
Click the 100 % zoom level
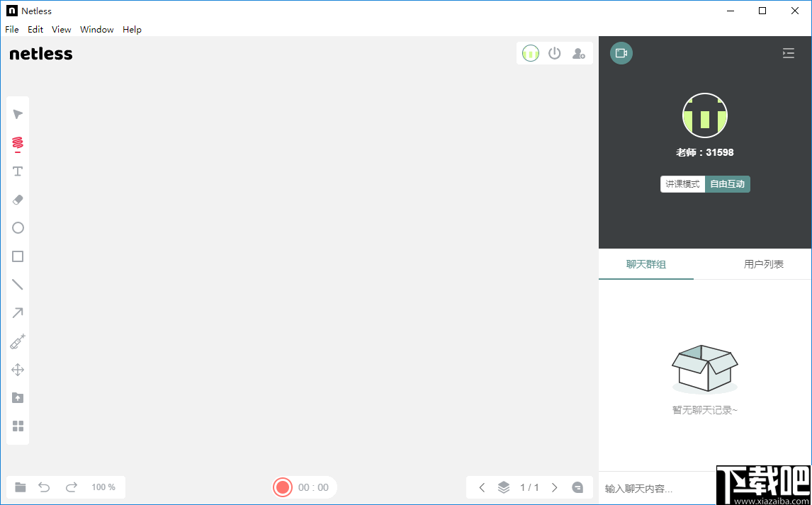103,487
